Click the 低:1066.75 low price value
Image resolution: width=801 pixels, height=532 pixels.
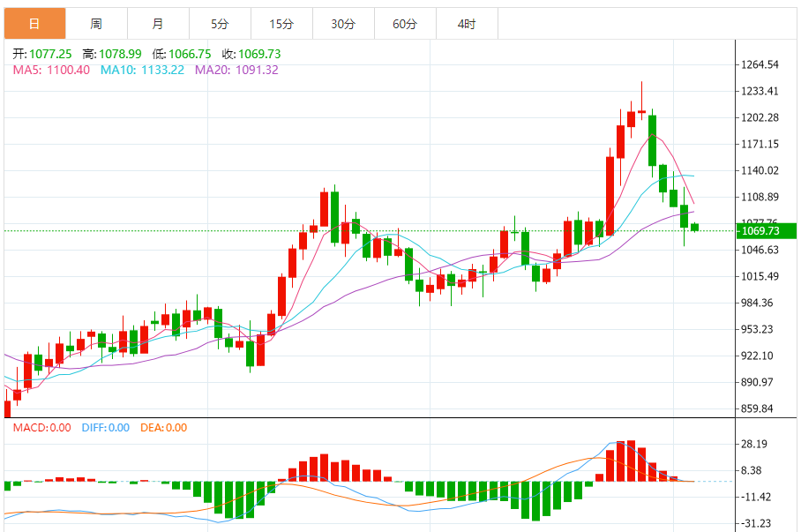coord(182,54)
